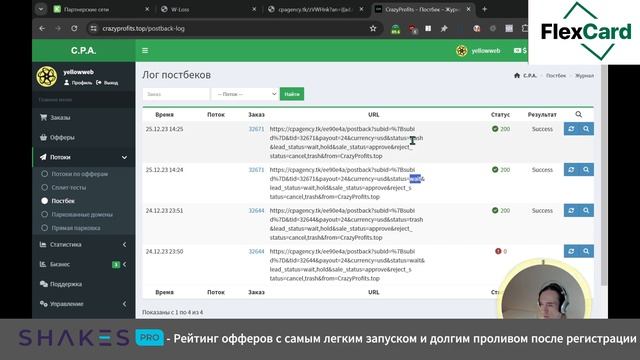Click the gears icon beside Управление
Image resolution: width=640 pixels, height=360 pixels.
point(44,304)
